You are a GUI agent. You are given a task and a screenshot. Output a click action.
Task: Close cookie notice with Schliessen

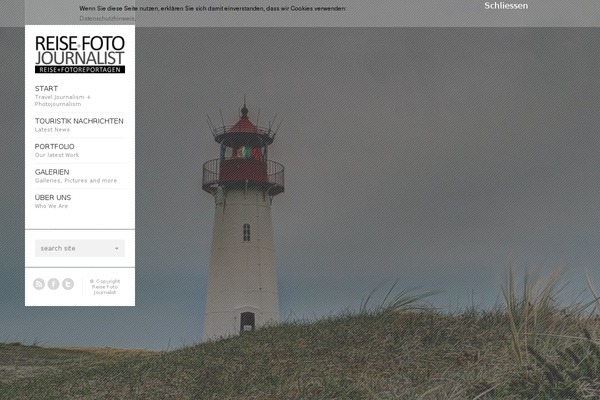(x=506, y=6)
